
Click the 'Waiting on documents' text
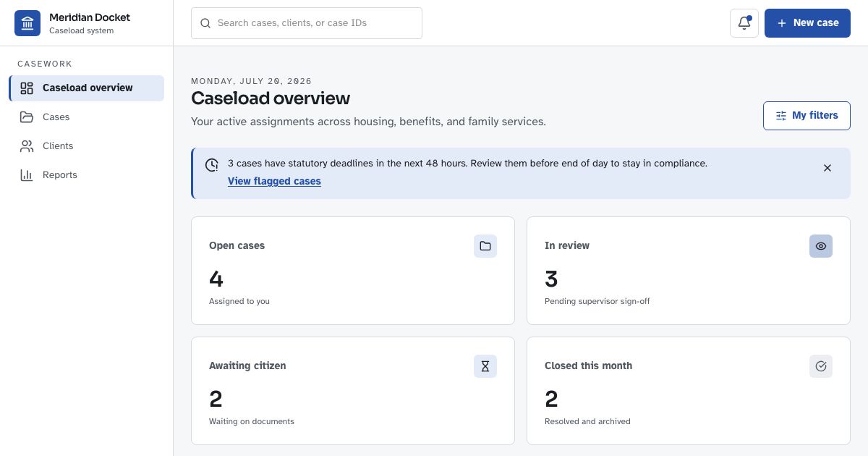[x=252, y=421]
